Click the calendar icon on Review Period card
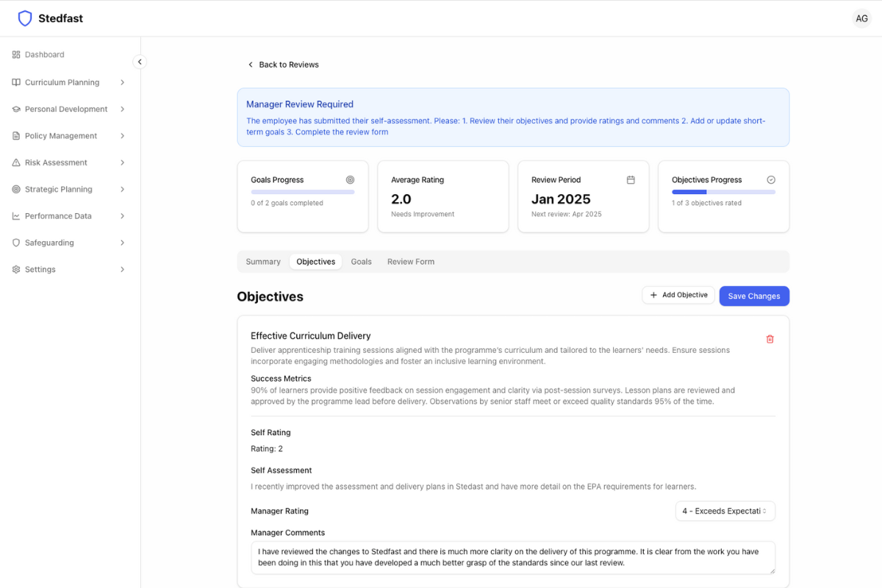882x588 pixels. pos(630,180)
